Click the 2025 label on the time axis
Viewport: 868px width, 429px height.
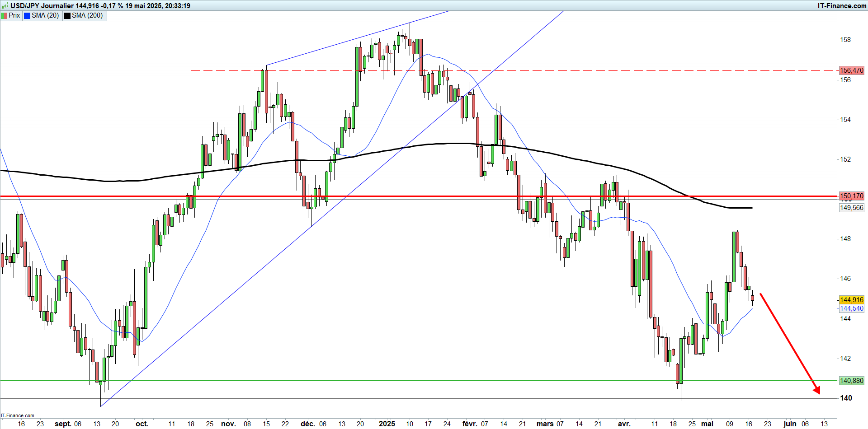tap(387, 424)
